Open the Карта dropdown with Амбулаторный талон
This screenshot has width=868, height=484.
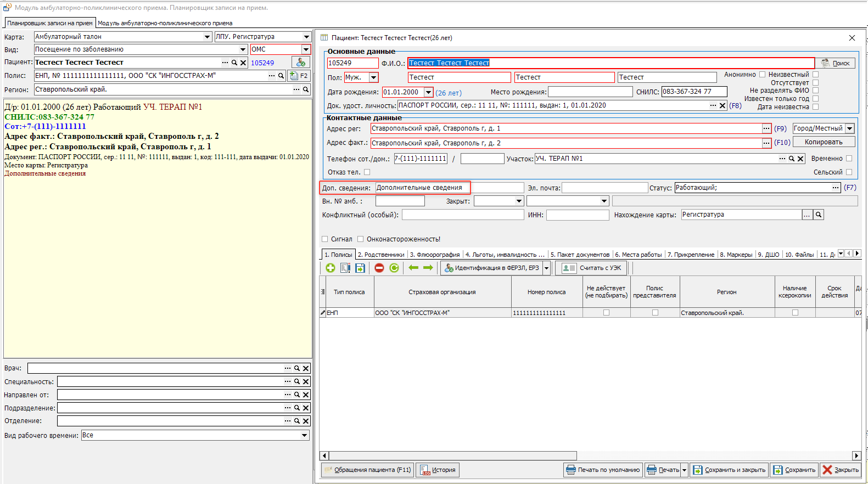[207, 37]
